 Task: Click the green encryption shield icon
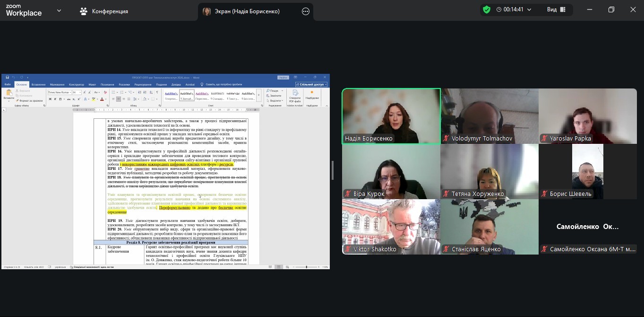click(487, 9)
